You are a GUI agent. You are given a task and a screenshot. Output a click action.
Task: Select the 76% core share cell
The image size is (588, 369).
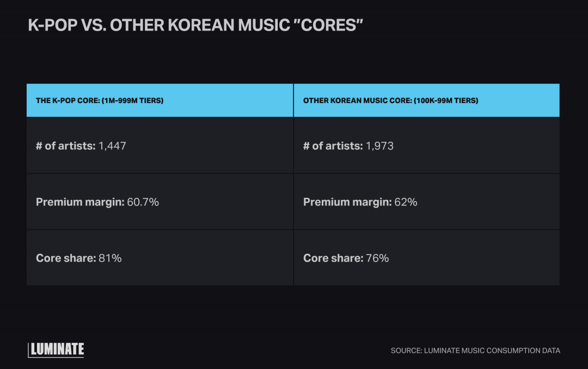[x=427, y=258]
